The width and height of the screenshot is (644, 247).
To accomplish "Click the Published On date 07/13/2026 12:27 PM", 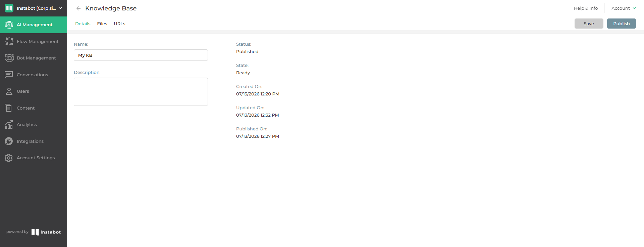I will coord(258,136).
